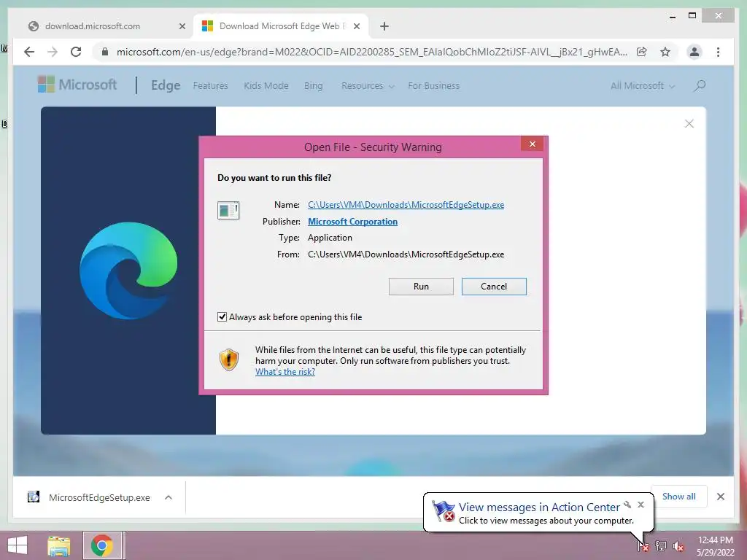Image resolution: width=747 pixels, height=560 pixels.
Task: Open downloaded MicrosoftEdgeSetup.exe in download bar
Action: pyautogui.click(x=99, y=497)
